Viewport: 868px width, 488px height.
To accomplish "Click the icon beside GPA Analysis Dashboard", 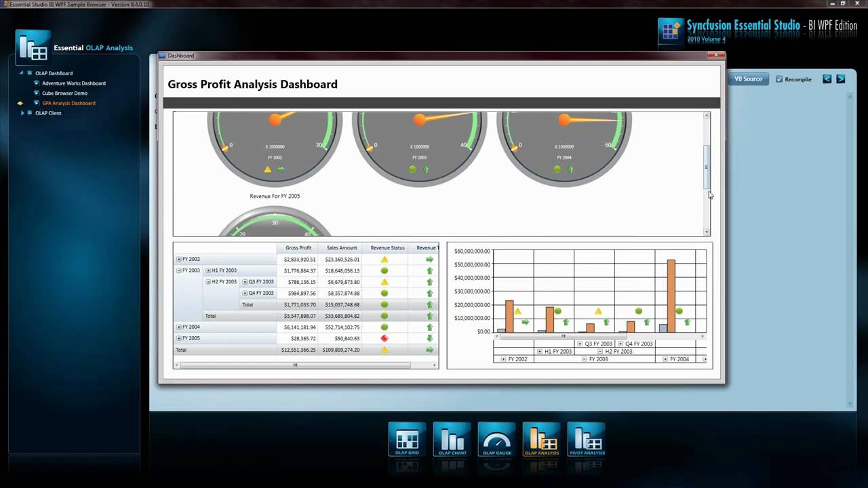I will click(x=37, y=103).
